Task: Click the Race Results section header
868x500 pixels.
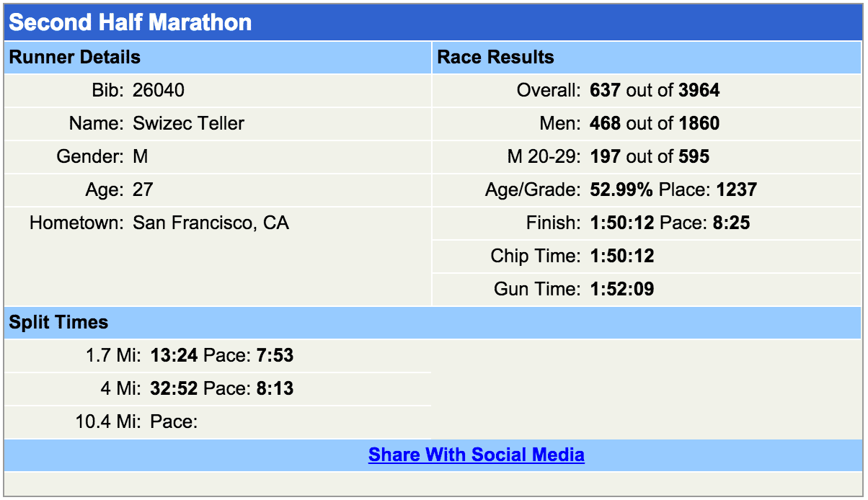Action: point(496,58)
